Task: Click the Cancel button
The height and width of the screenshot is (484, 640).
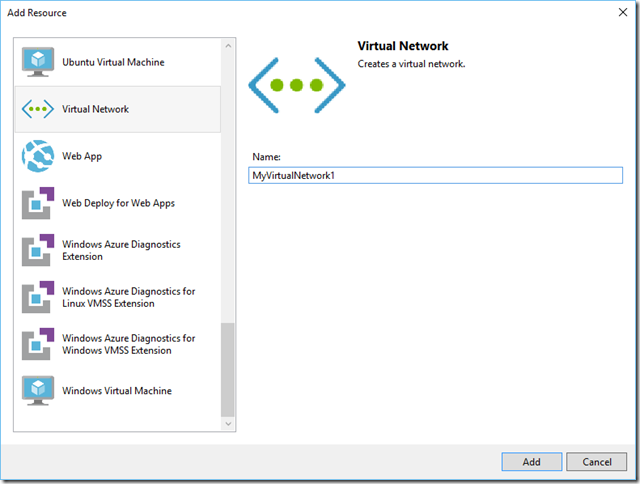Action: pyautogui.click(x=596, y=462)
